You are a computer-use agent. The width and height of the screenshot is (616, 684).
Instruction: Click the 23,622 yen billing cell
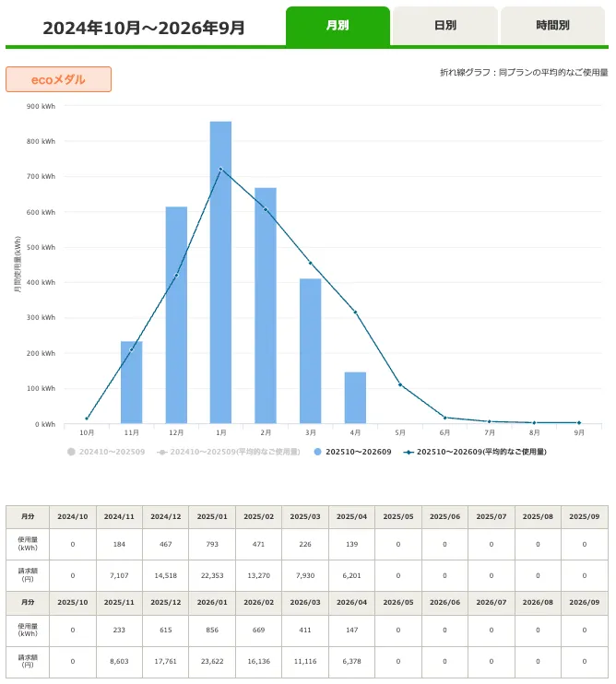(212, 661)
